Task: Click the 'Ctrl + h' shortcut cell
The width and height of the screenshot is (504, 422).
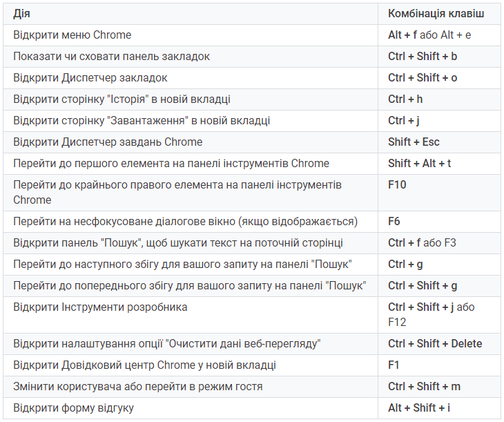Action: [x=439, y=99]
